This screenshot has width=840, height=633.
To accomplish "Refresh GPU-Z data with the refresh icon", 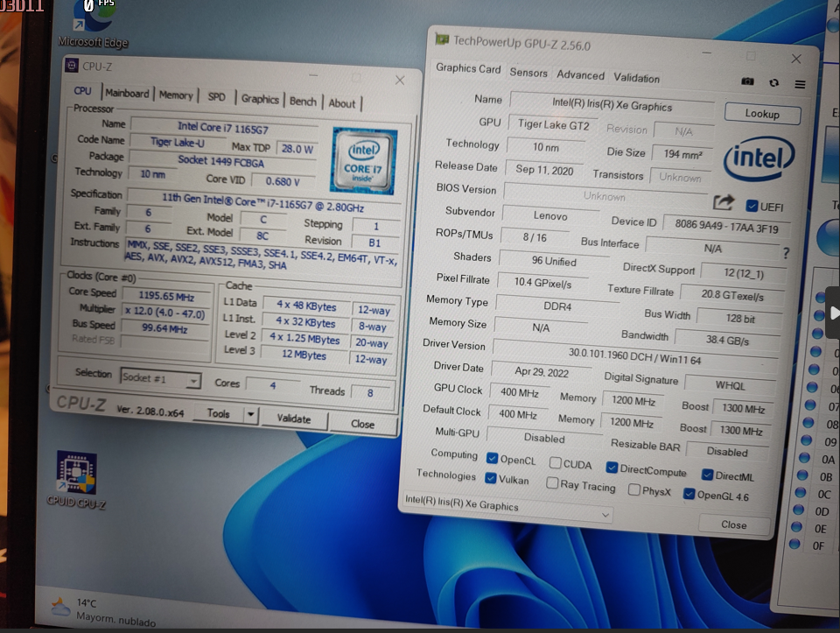I will (x=773, y=83).
